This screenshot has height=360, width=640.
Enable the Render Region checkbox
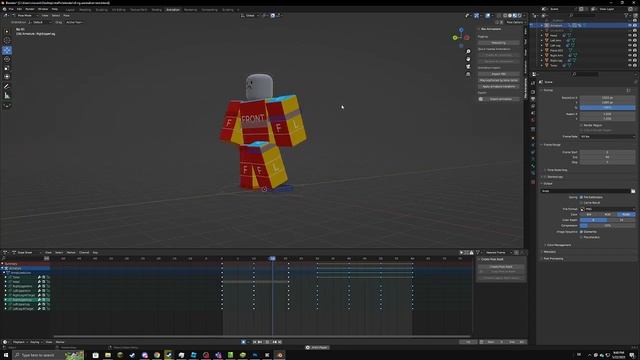tap(581, 125)
